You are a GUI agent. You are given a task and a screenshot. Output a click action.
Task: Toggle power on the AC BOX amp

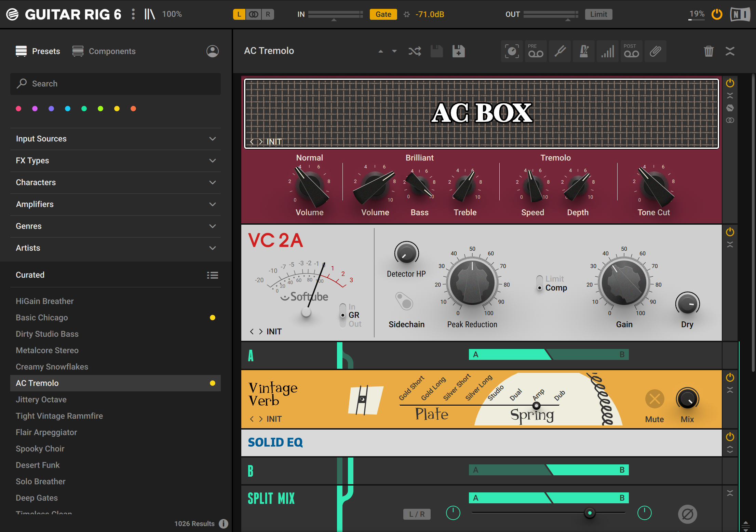pyautogui.click(x=730, y=83)
